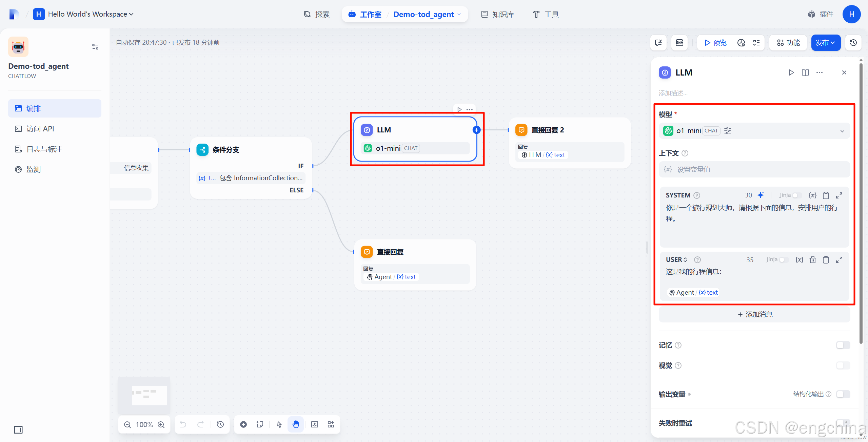Click the ENV environment variables icon
Screen dimensions: 868x442
[x=679, y=43]
